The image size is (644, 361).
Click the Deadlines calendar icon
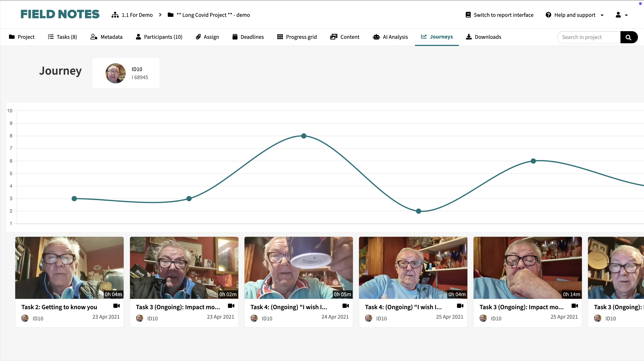click(235, 37)
